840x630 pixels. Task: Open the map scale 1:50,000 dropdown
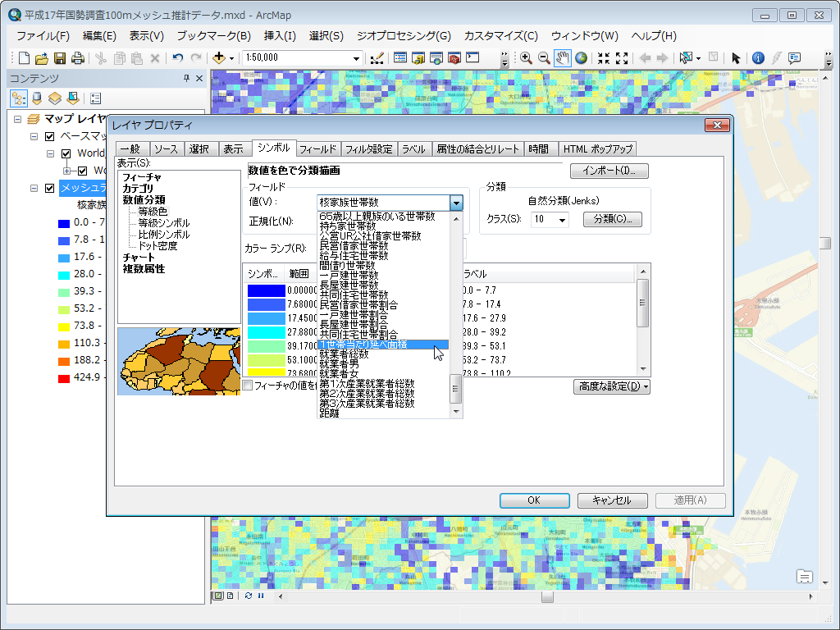pos(356,58)
